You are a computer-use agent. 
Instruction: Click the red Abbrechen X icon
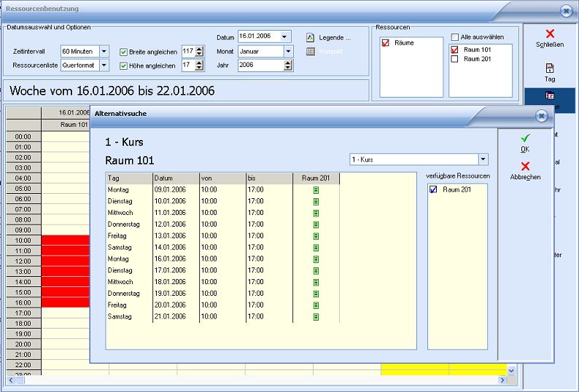525,166
